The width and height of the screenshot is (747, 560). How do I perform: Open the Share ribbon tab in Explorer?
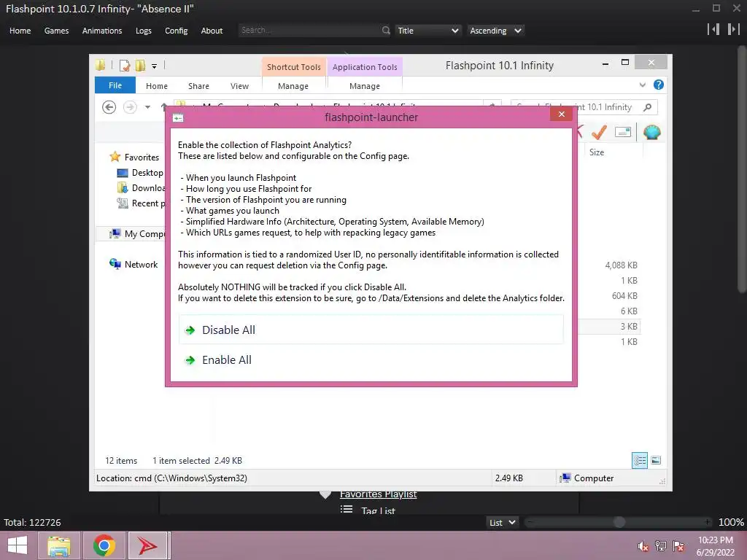click(198, 86)
